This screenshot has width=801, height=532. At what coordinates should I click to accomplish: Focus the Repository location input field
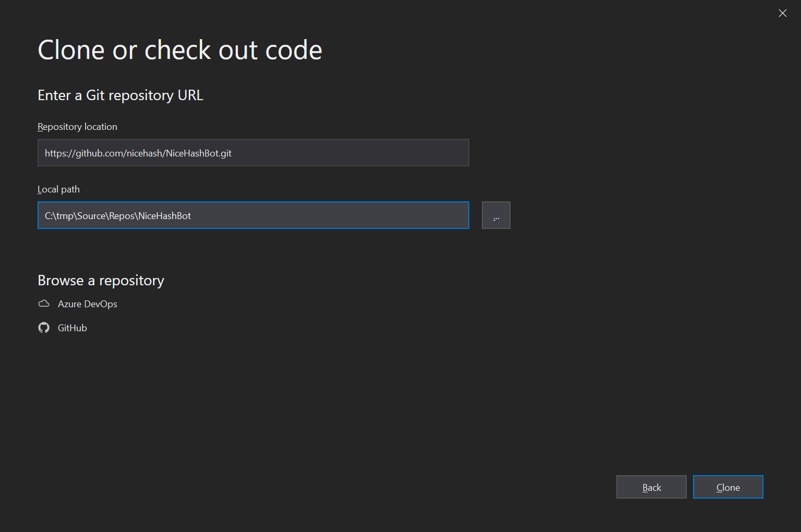pyautogui.click(x=253, y=153)
